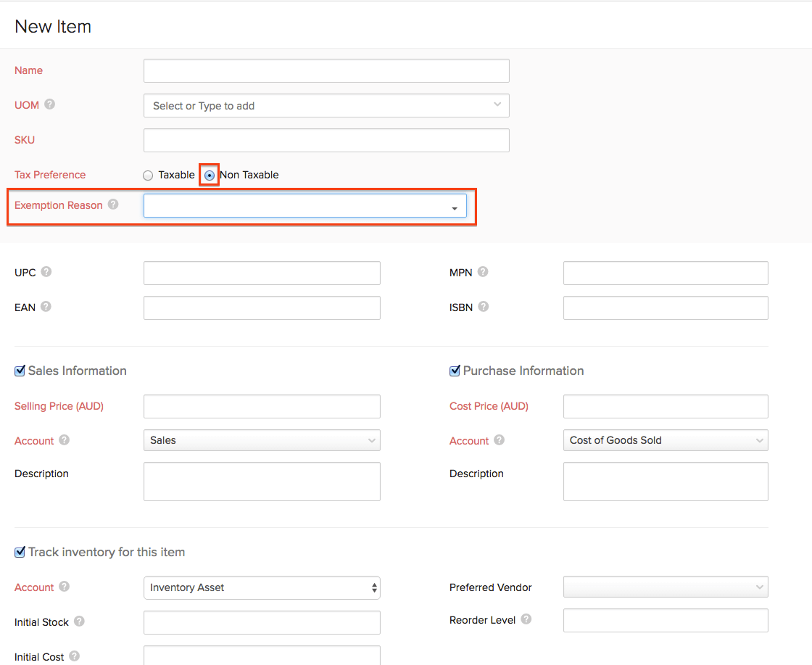This screenshot has width=812, height=665.
Task: Select the Non Taxable radio button
Action: (210, 175)
